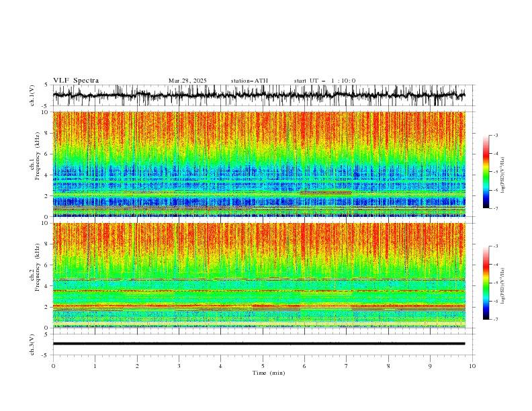532x411 pixels.
Task: Click the "8" kHz tick on ch.1 frequency axis
Action: click(47, 133)
